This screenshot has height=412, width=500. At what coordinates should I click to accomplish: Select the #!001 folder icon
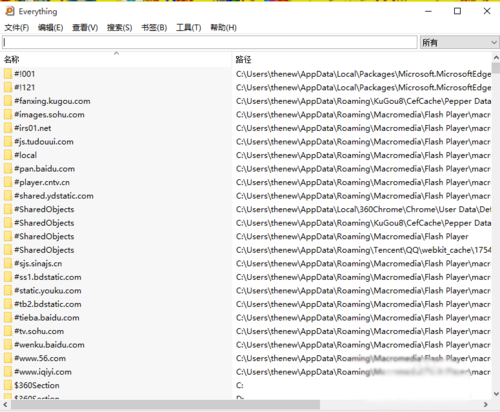pyautogui.click(x=8, y=74)
